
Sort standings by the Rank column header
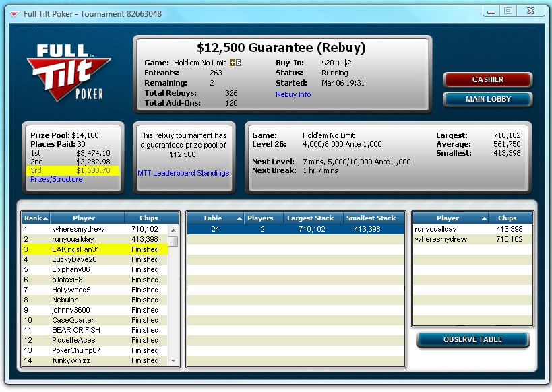tap(36, 218)
